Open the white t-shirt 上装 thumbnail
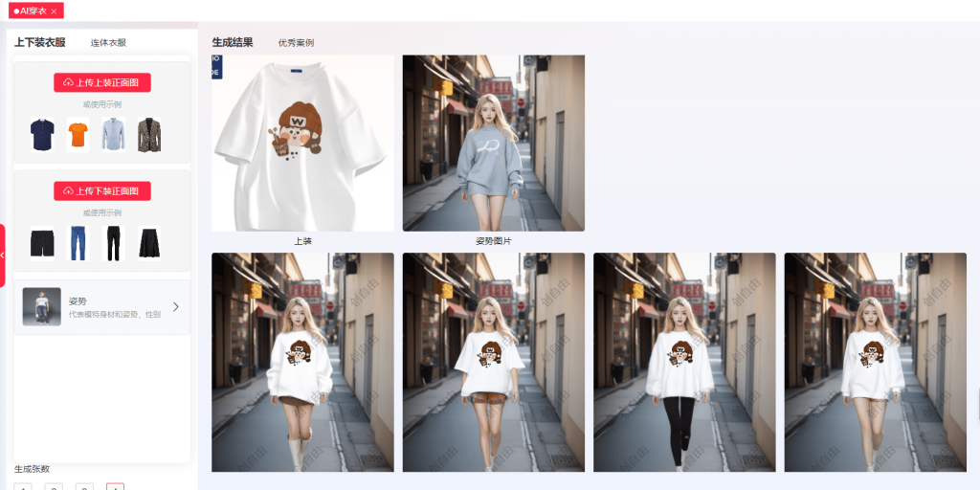 pos(302,143)
